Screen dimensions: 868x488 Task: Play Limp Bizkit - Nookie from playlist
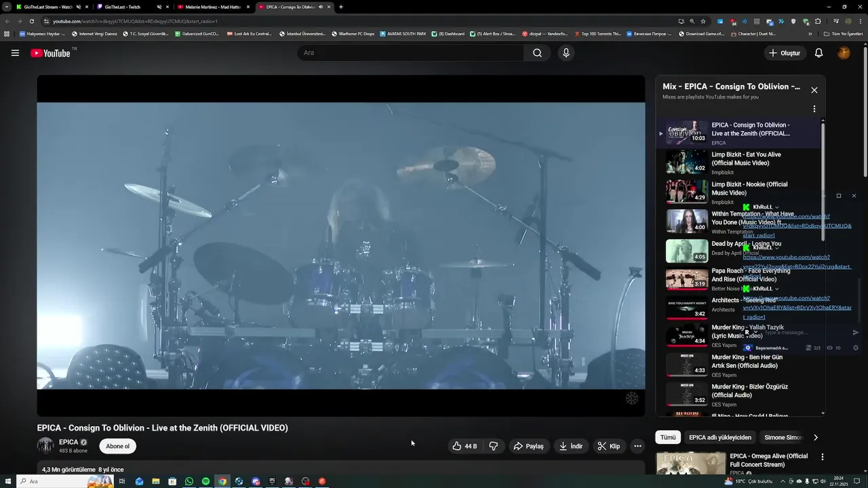pos(738,192)
